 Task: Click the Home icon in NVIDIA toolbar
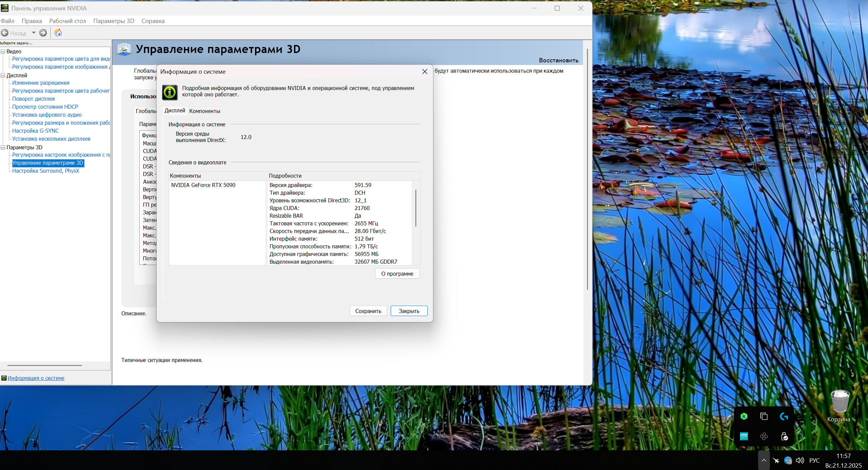pyautogui.click(x=58, y=33)
